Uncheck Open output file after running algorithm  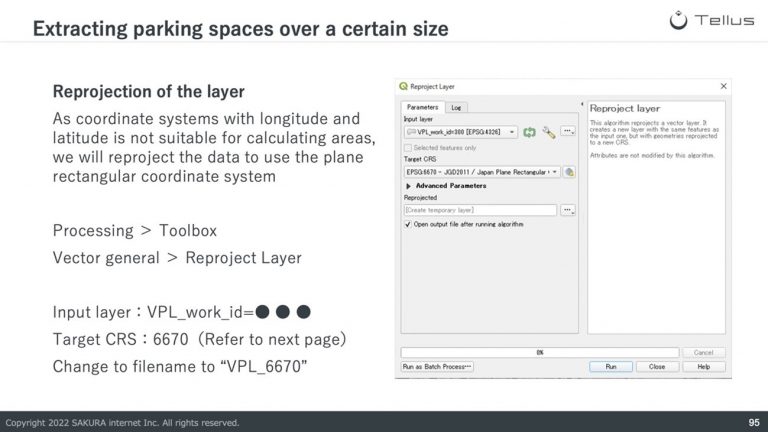tap(408, 224)
